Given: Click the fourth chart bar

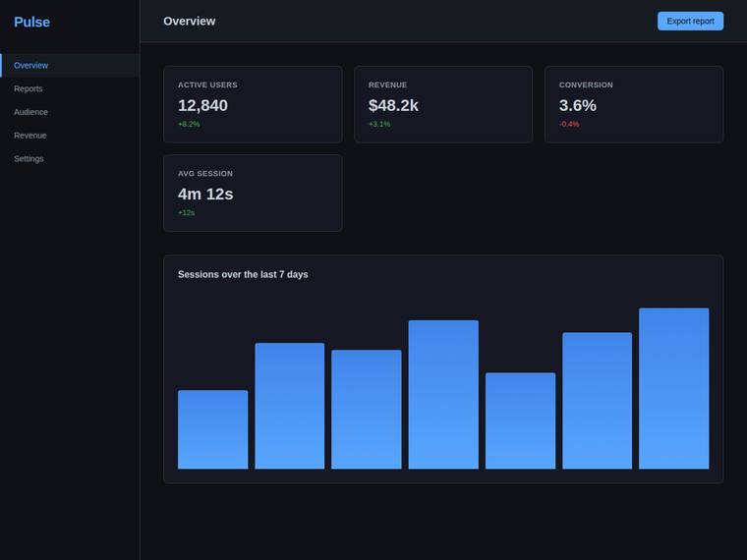Looking at the screenshot, I should point(443,394).
